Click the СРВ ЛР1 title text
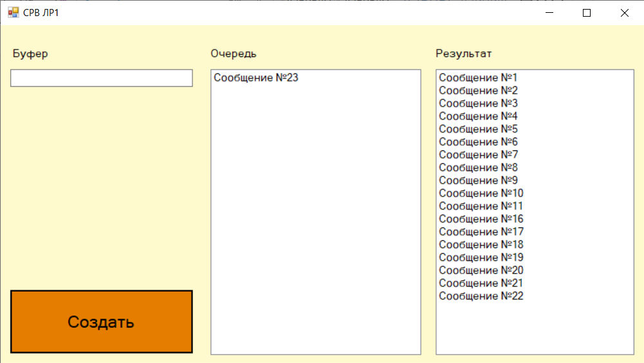Screen dimensions: 644x363 pyautogui.click(x=41, y=13)
